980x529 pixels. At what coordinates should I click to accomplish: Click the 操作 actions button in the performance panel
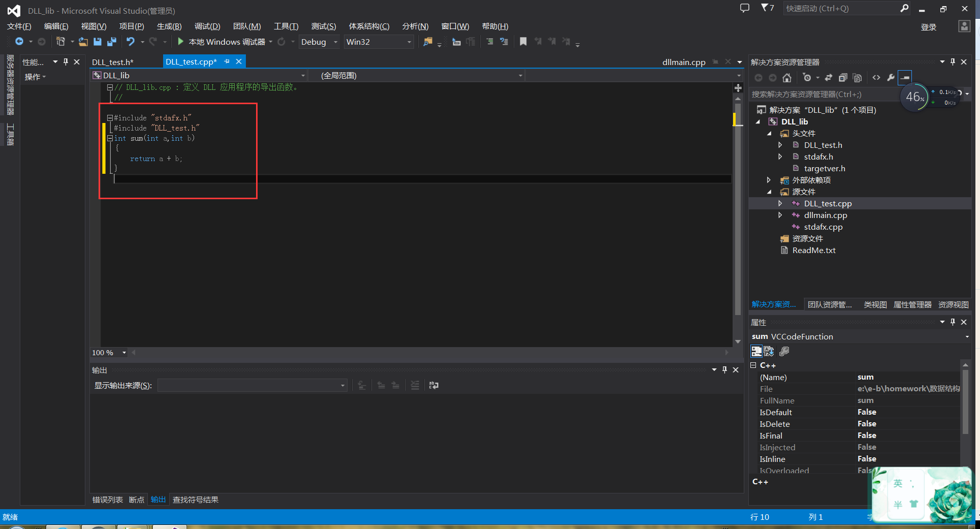coord(35,77)
